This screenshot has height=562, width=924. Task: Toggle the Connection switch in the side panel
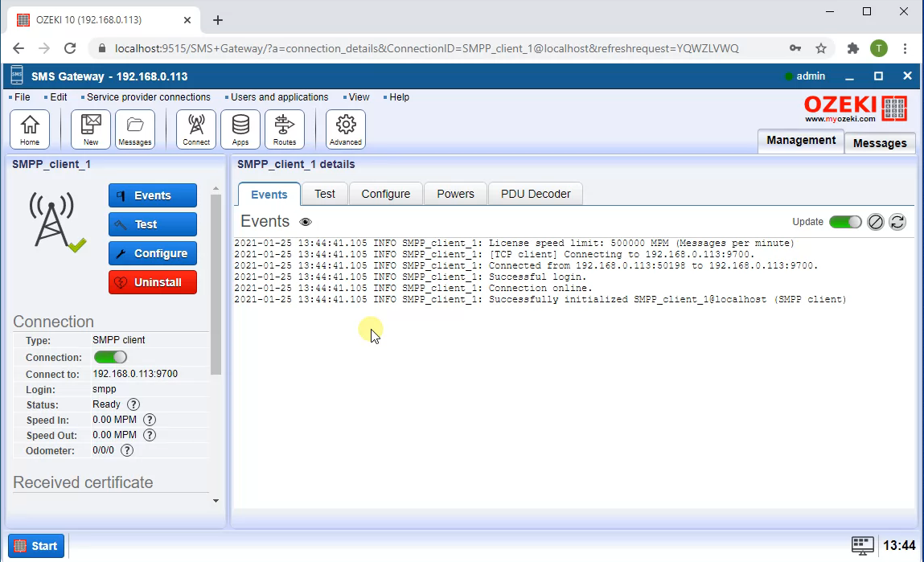[x=110, y=357]
